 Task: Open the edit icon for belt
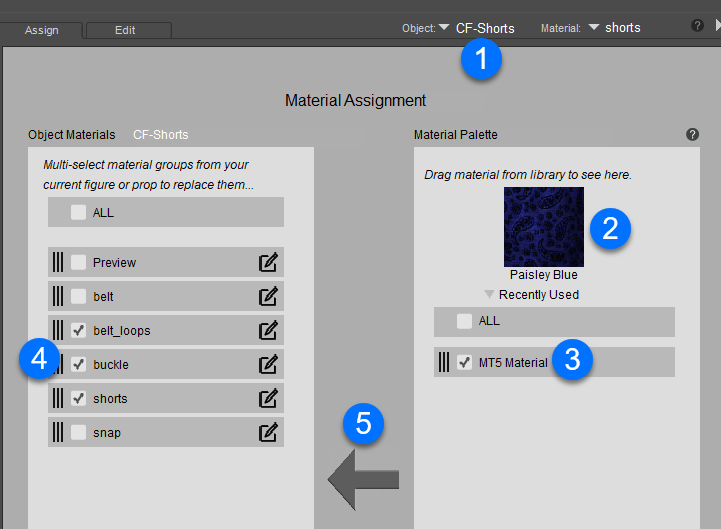[268, 297]
